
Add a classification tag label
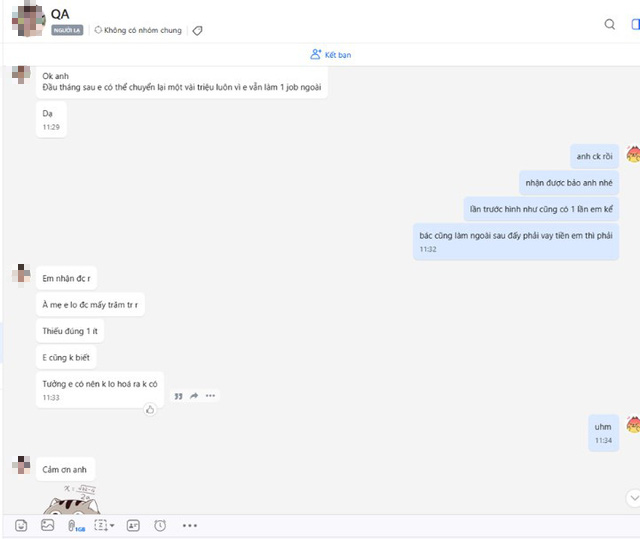(x=197, y=31)
